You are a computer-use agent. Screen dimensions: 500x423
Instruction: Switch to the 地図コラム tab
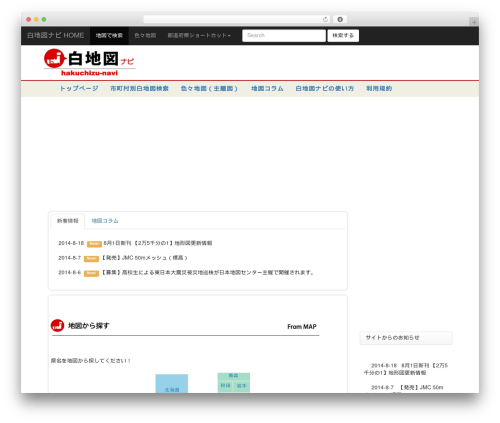click(x=105, y=221)
